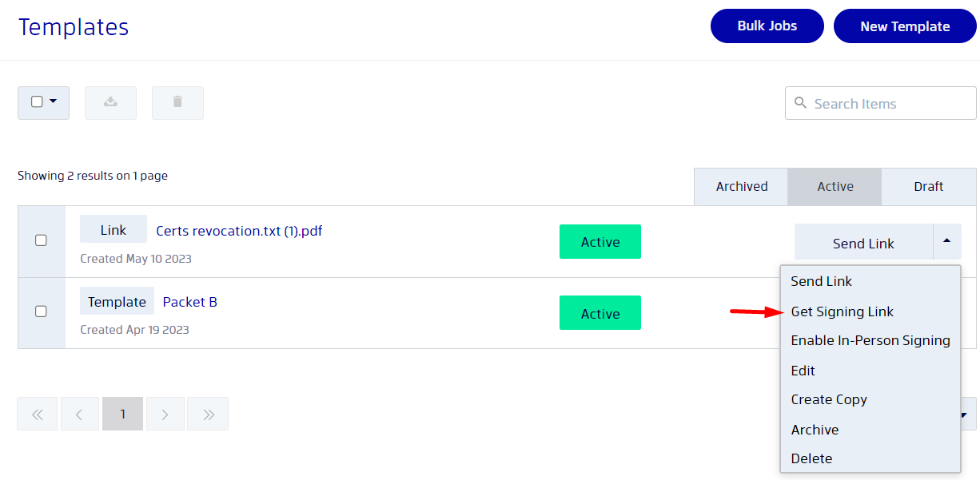980x480 pixels.
Task: Click the trash delete icon in the toolbar
Action: [x=177, y=102]
